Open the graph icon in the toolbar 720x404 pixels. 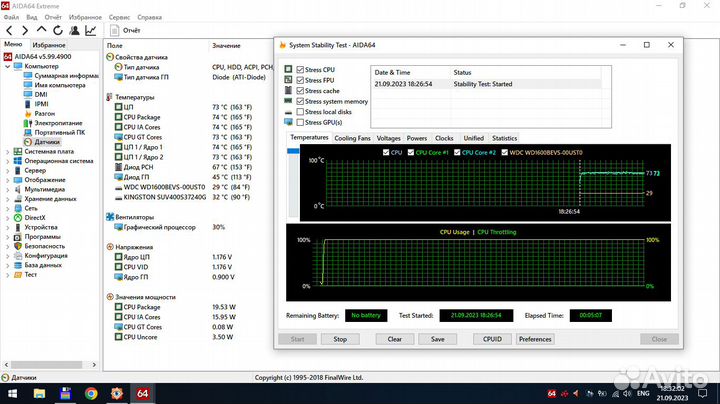click(90, 31)
